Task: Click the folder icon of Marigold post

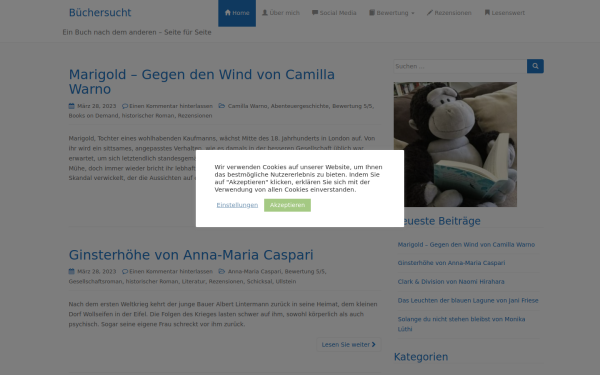Action: point(222,106)
